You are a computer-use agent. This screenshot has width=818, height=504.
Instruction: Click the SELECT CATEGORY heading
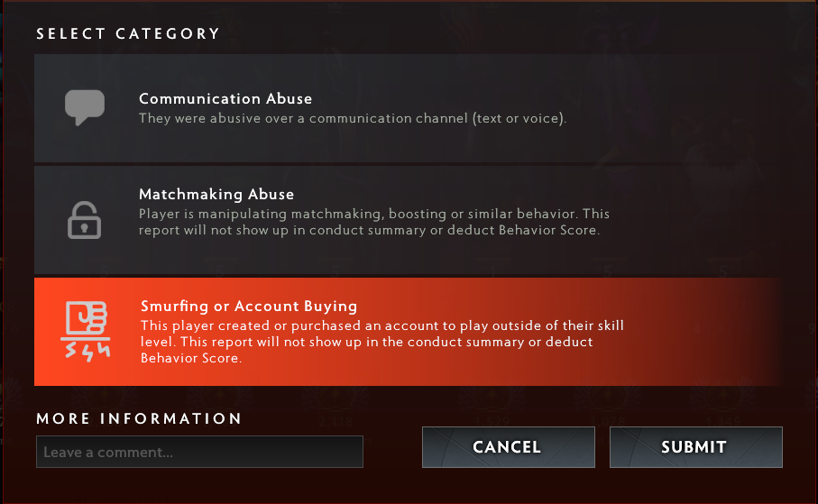click(128, 34)
